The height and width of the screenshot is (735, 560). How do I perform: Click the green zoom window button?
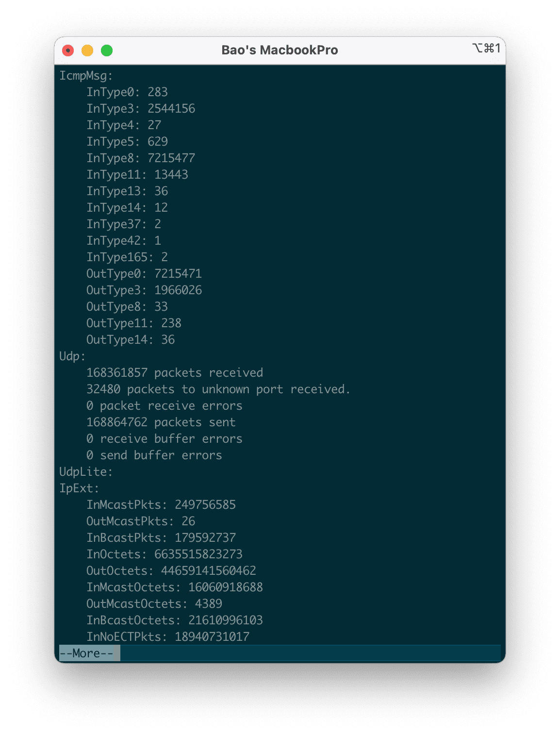point(107,50)
